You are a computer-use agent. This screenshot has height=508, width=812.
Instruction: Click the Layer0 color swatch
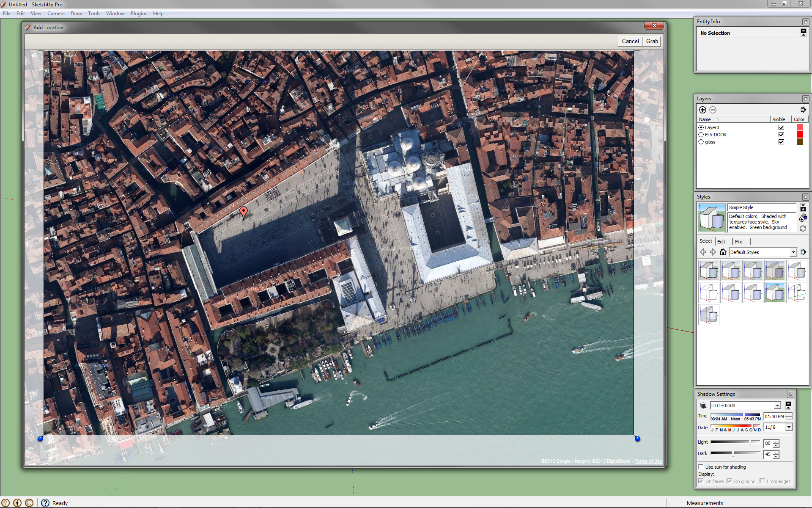(x=799, y=127)
